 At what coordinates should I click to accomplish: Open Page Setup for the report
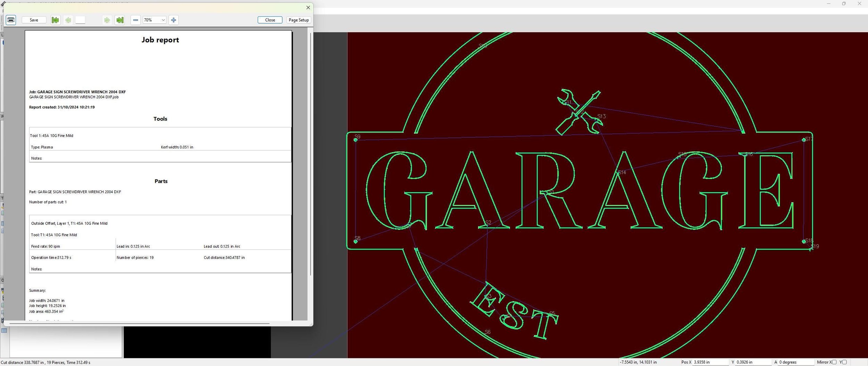[299, 20]
